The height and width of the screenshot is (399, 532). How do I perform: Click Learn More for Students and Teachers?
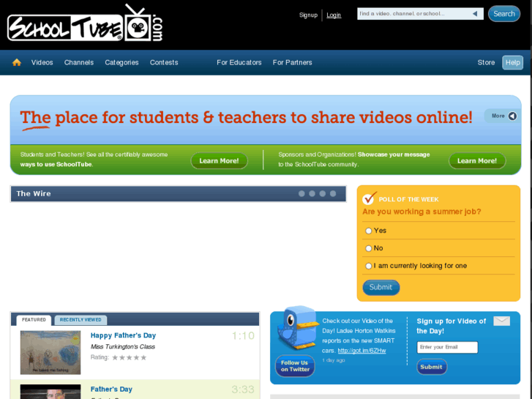[220, 160]
